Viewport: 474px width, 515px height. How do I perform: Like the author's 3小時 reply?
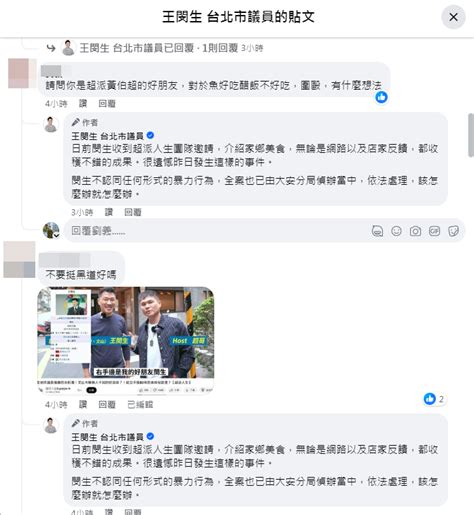coord(109,212)
